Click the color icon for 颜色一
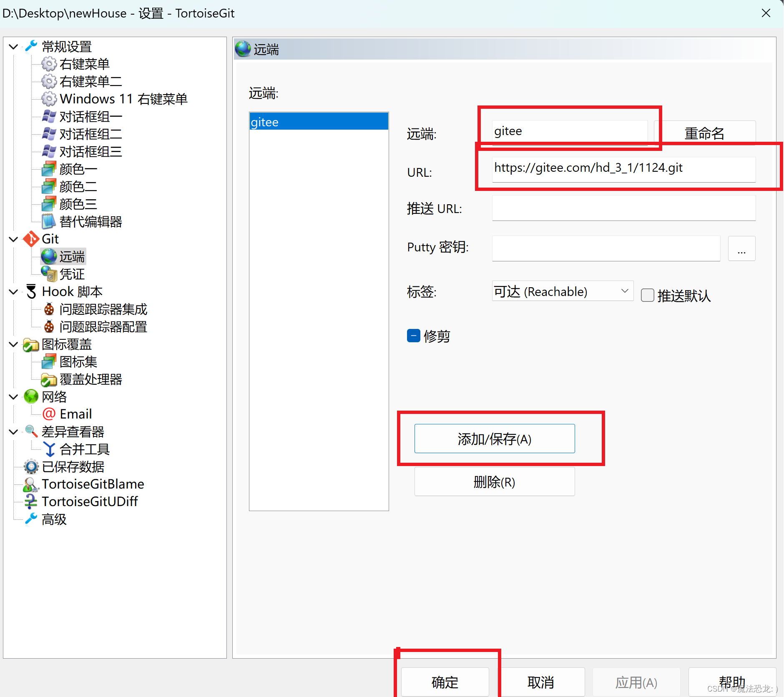Image resolution: width=784 pixels, height=697 pixels. (x=49, y=169)
